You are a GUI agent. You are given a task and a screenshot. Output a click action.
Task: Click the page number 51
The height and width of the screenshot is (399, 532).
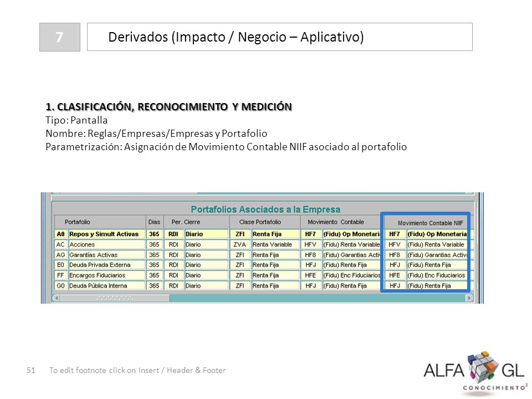point(31,370)
